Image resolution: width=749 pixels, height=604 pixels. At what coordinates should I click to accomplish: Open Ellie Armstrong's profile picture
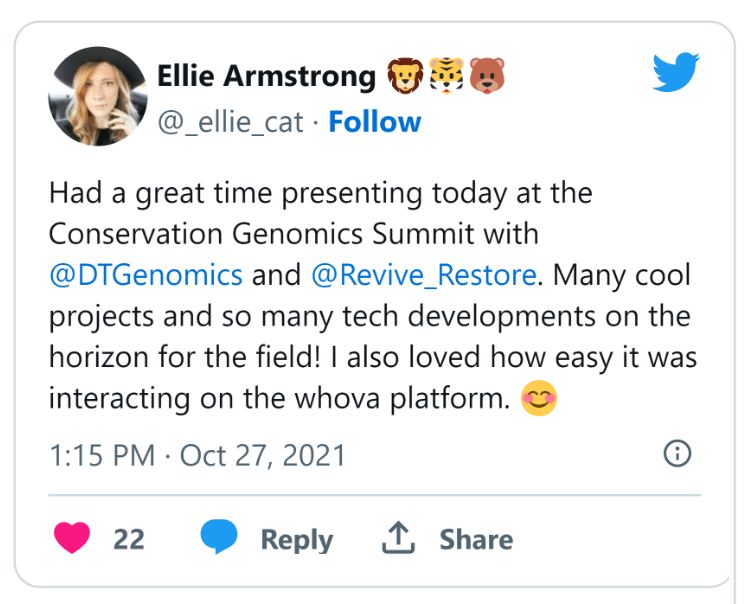tap(98, 96)
